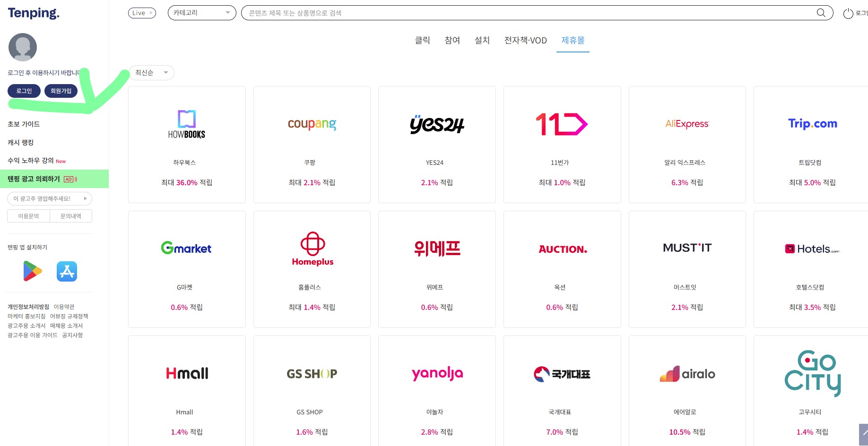Click the power login icon
The height and width of the screenshot is (446, 868).
[848, 13]
